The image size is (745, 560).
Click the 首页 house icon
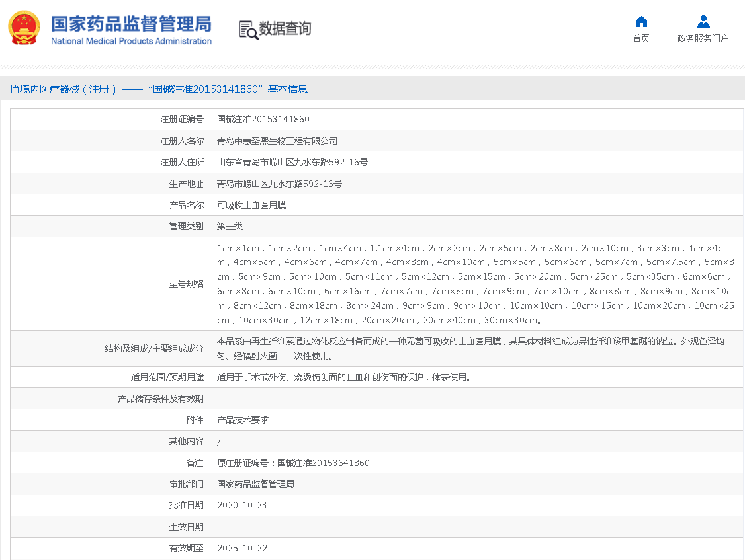pyautogui.click(x=640, y=22)
